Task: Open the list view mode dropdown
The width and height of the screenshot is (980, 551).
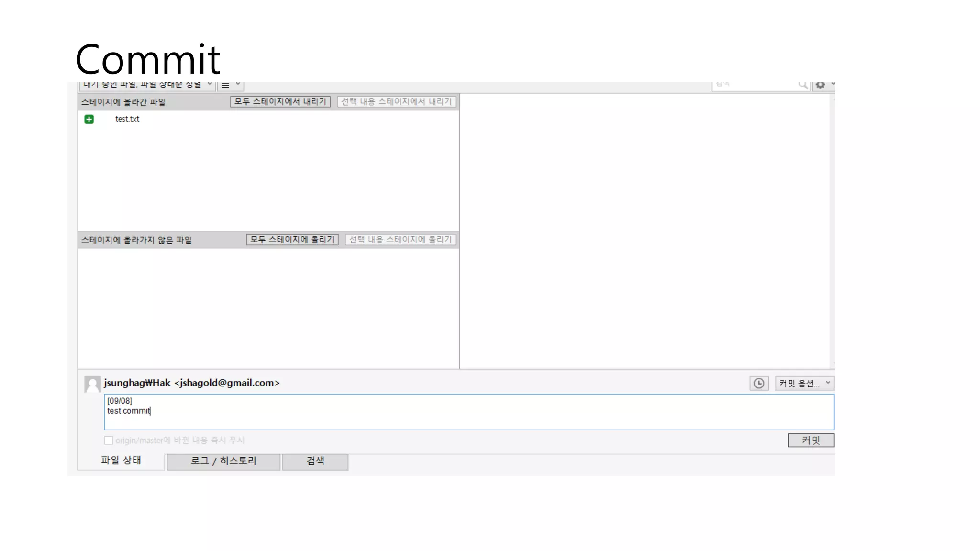Action: tap(230, 85)
